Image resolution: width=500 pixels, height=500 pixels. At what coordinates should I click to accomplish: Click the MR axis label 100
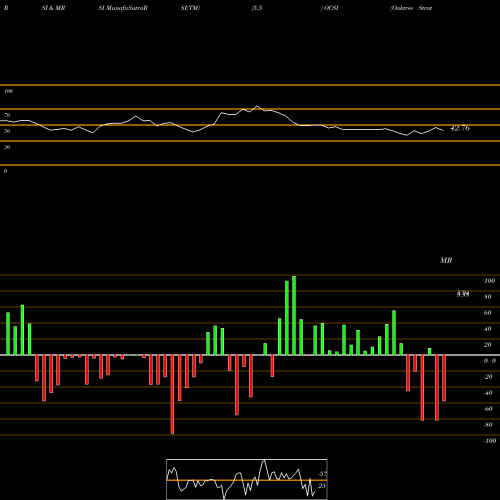(x=489, y=281)
